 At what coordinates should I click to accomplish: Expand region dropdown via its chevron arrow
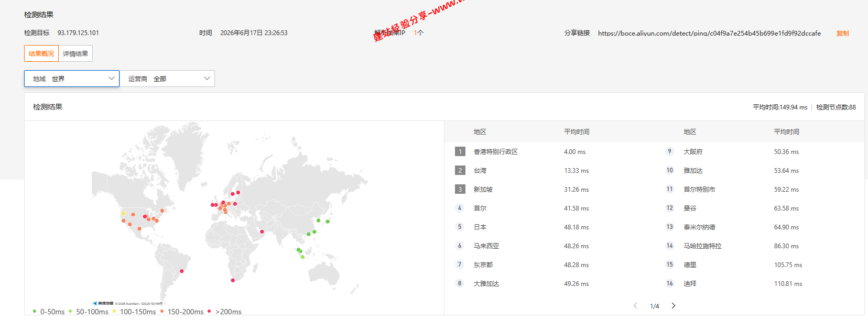[x=111, y=79]
